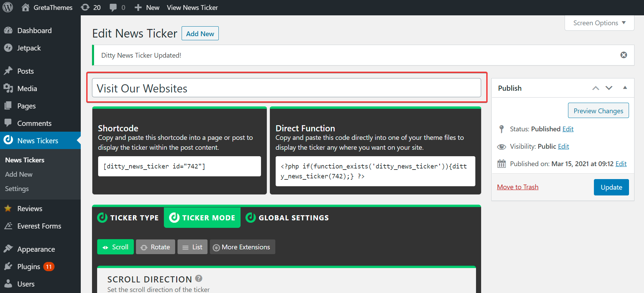Click the Reviews star icon
This screenshot has height=293, width=644.
click(8, 208)
